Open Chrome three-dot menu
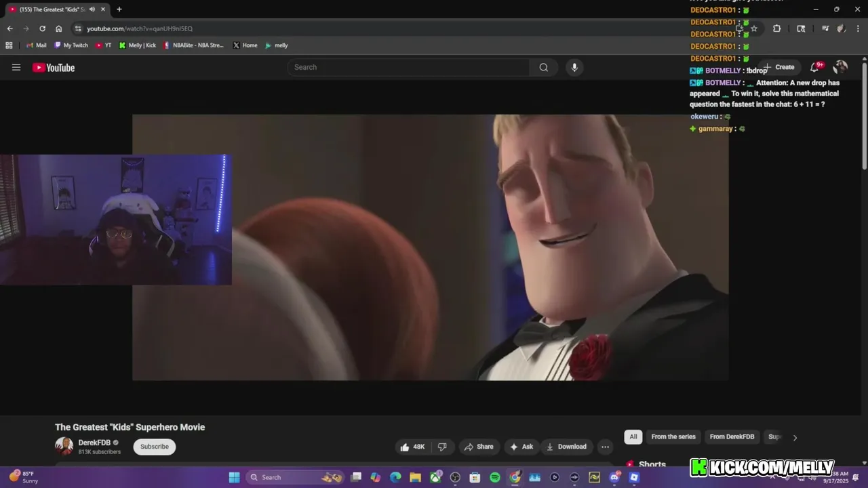Viewport: 868px width, 488px height. (x=857, y=28)
